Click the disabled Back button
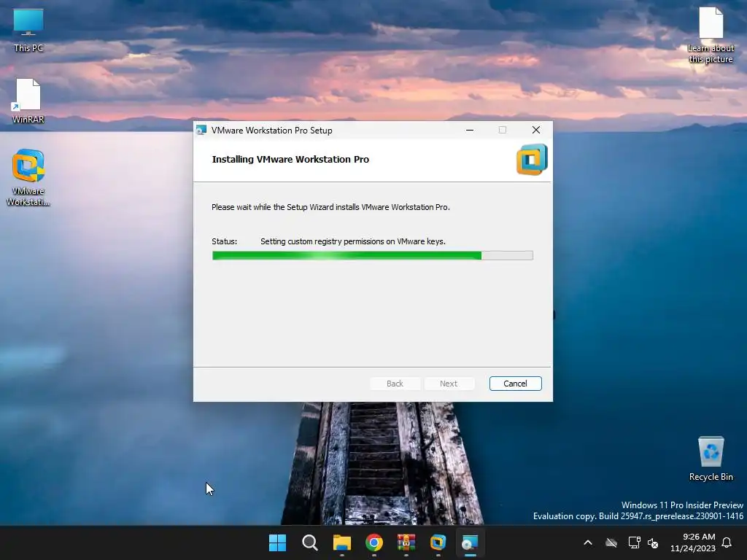747x560 pixels. point(395,384)
